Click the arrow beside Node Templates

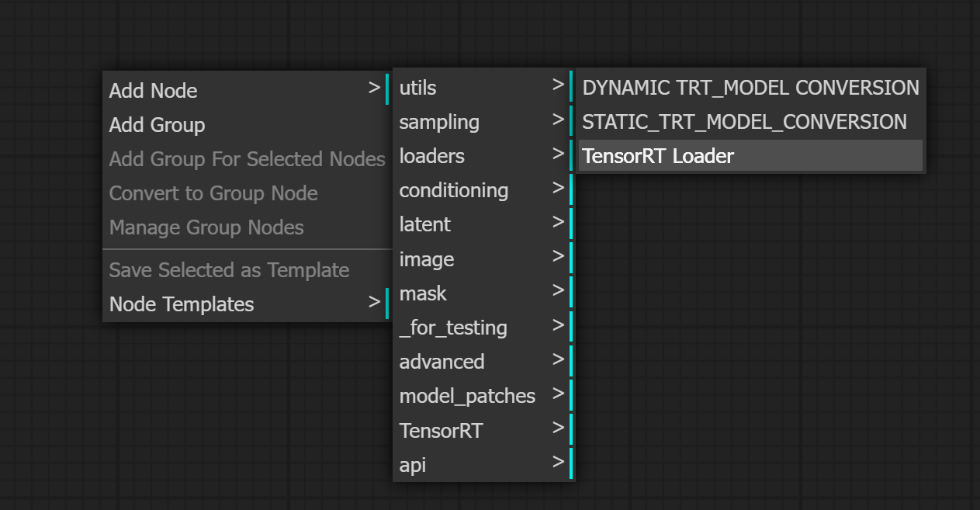pos(374,302)
